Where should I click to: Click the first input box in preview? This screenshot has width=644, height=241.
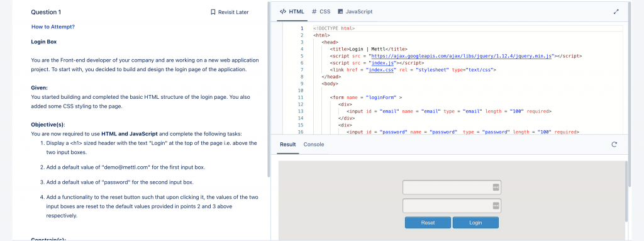pyautogui.click(x=452, y=187)
